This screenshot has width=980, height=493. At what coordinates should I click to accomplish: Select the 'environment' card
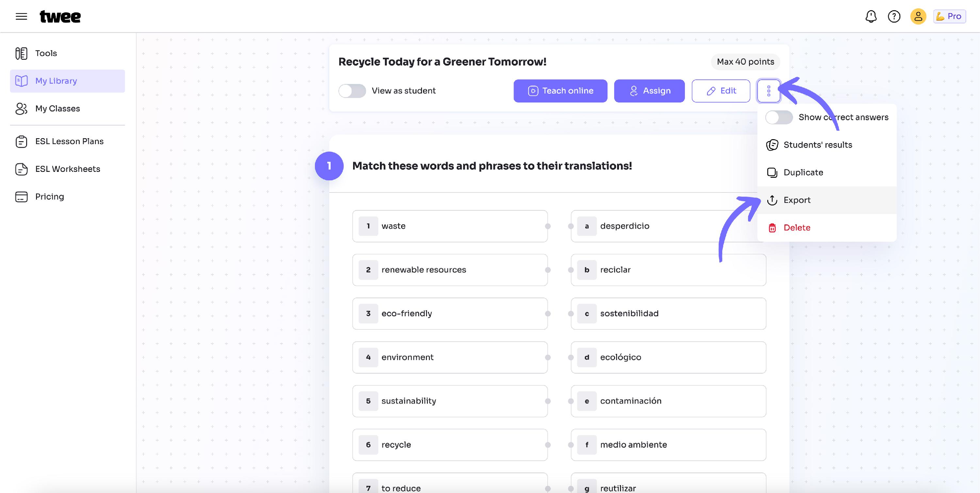(x=450, y=357)
